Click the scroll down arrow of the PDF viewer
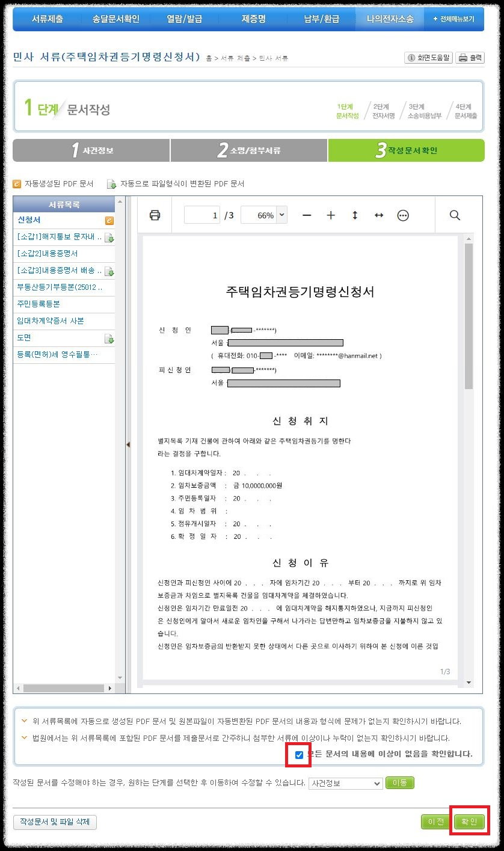Screen dimensions: 504x851 click(x=469, y=683)
